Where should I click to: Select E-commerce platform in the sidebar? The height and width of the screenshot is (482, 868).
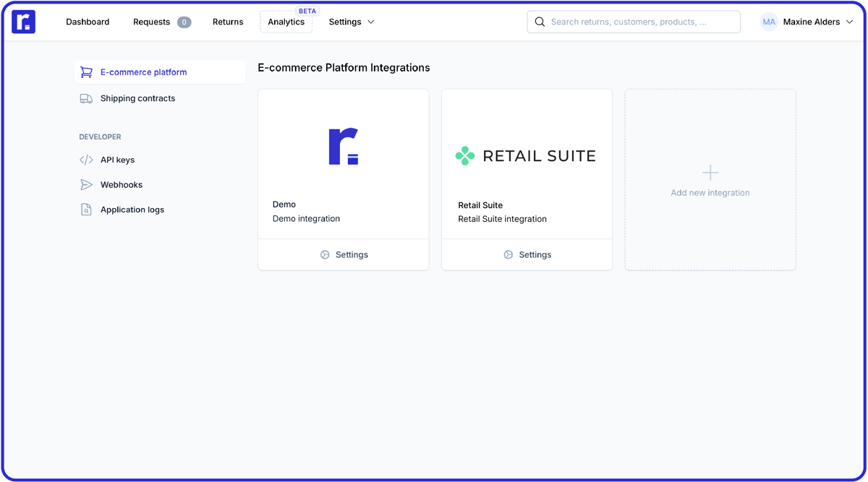161,72
